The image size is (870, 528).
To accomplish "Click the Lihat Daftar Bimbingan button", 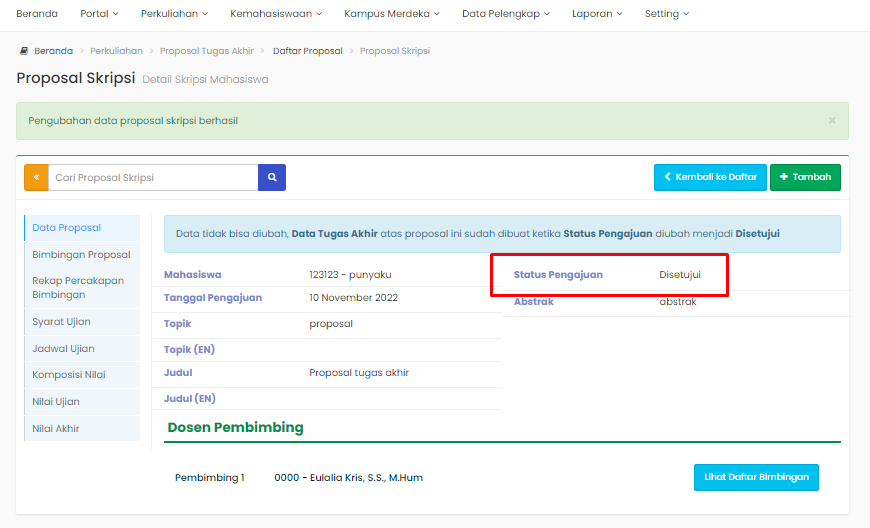I will pyautogui.click(x=756, y=477).
